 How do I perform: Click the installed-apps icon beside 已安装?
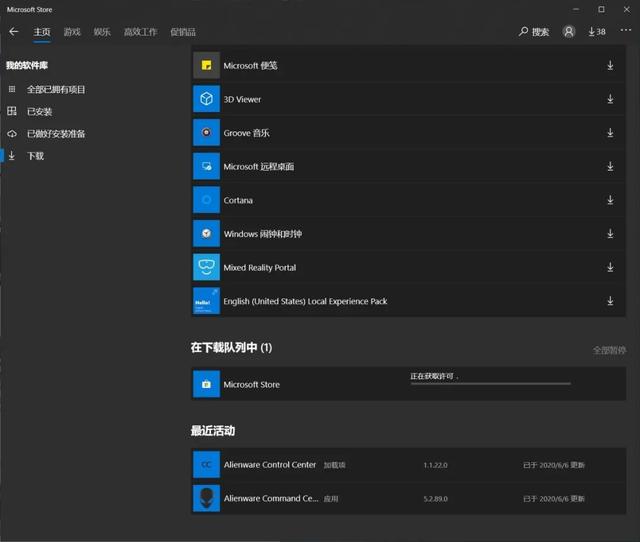pyautogui.click(x=12, y=111)
